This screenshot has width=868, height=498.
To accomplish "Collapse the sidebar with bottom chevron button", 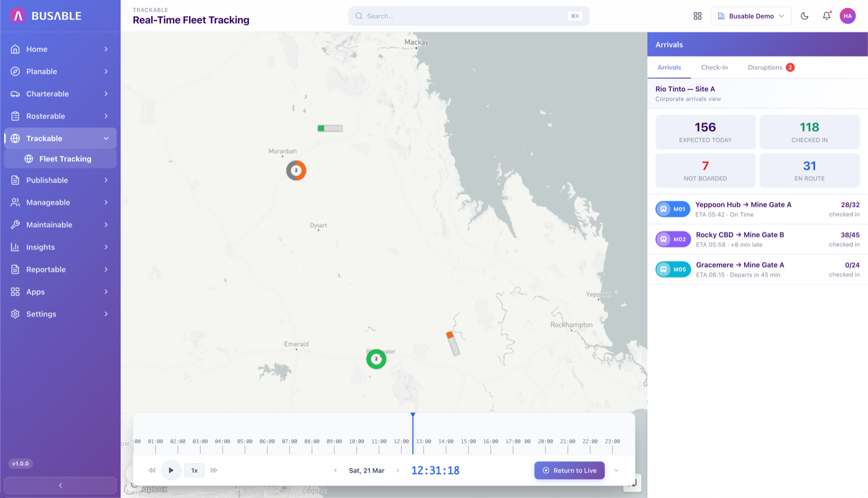I will click(x=60, y=485).
